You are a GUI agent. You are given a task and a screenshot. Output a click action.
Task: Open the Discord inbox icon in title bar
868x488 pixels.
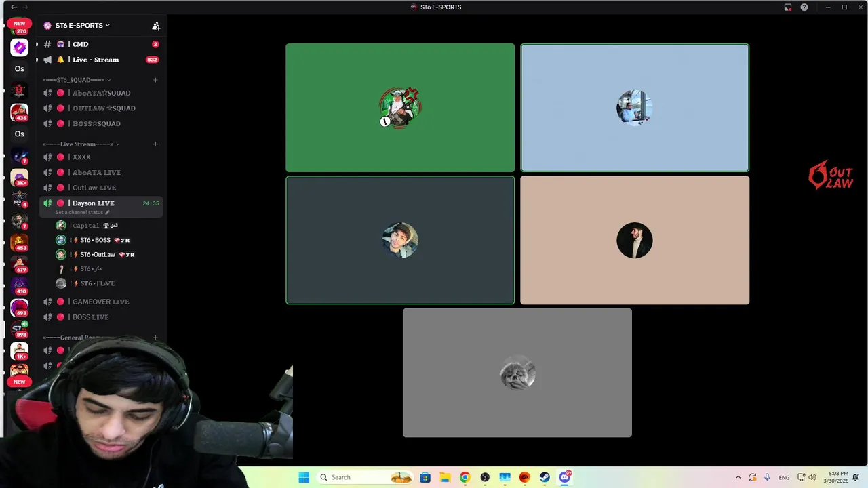pos(788,7)
